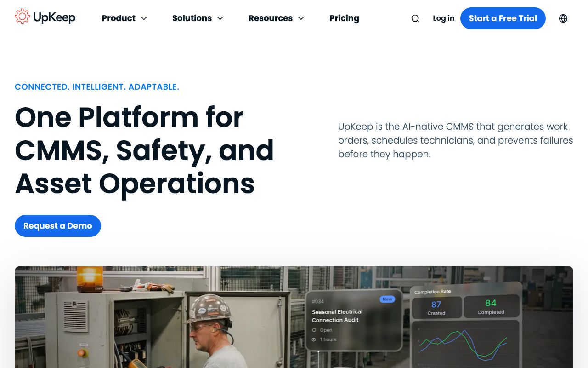This screenshot has width=588, height=368.
Task: Click the '#034' work order number
Action: pos(318,302)
